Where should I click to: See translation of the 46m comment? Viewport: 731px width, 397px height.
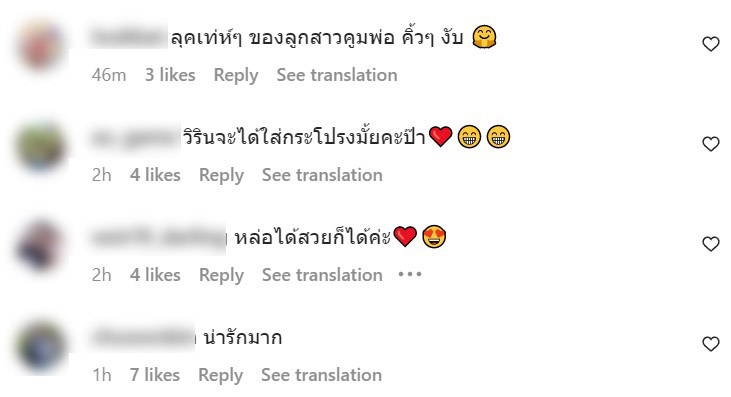pyautogui.click(x=337, y=75)
